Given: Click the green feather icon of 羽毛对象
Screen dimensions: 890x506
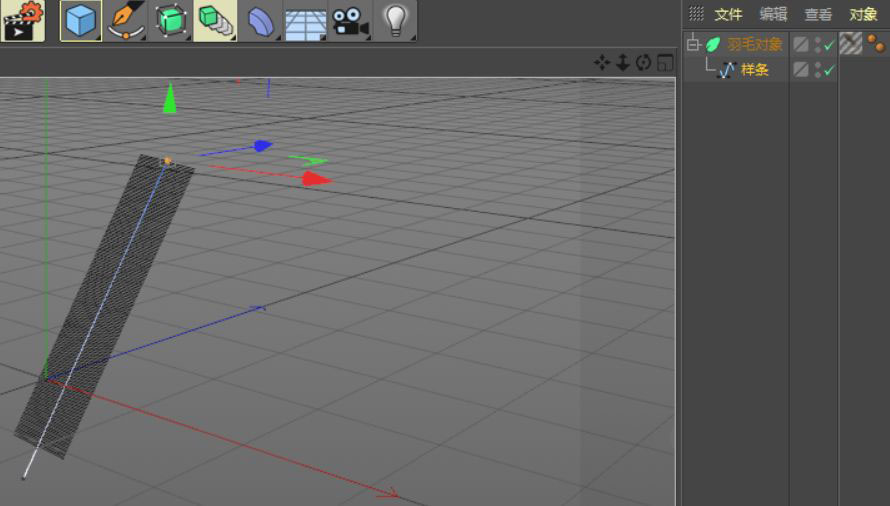Looking at the screenshot, I should pyautogui.click(x=713, y=44).
